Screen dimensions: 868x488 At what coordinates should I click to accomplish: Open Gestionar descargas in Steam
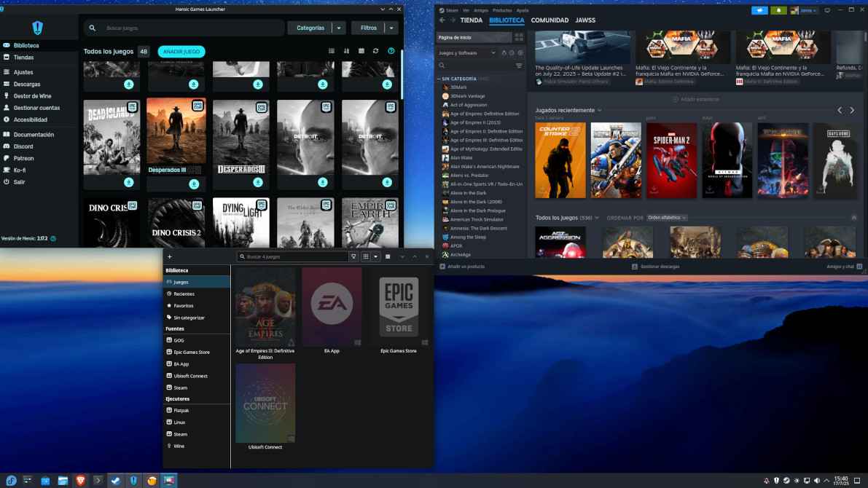coord(656,267)
